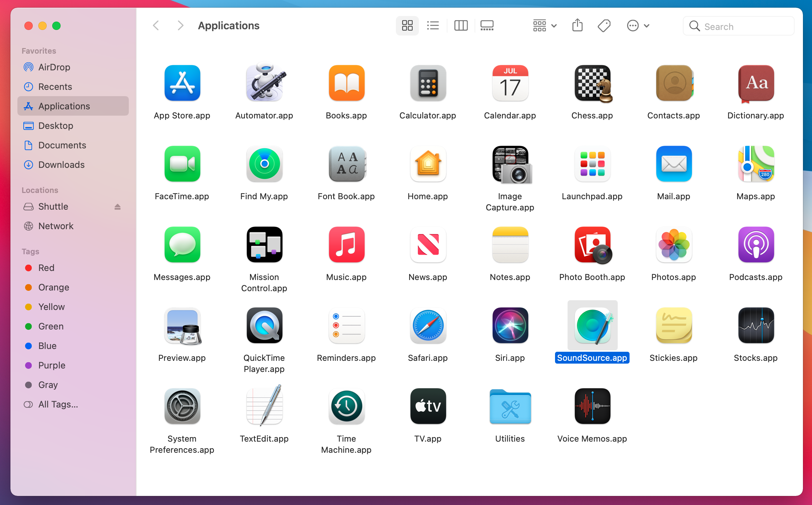Select the Home app icon
The height and width of the screenshot is (505, 812).
tap(428, 164)
